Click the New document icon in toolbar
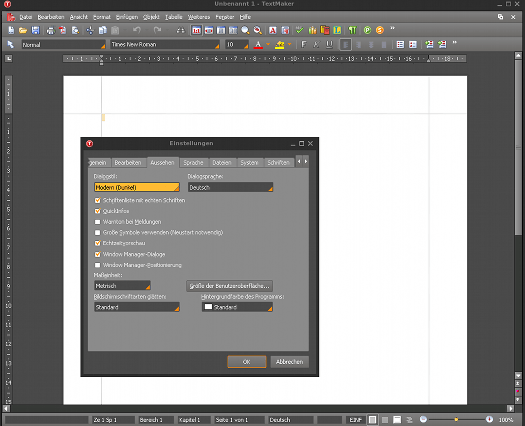525x426 pixels. (11, 30)
